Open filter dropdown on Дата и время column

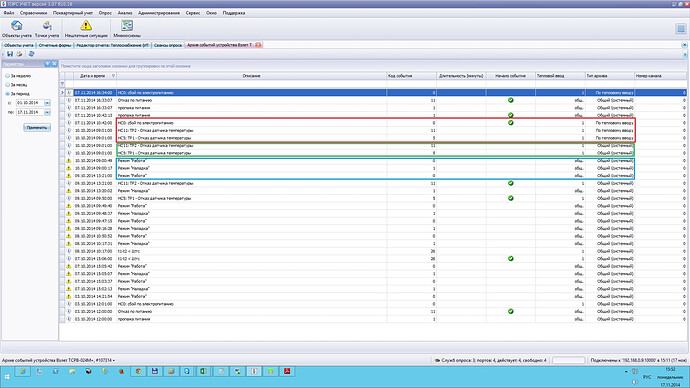(113, 76)
